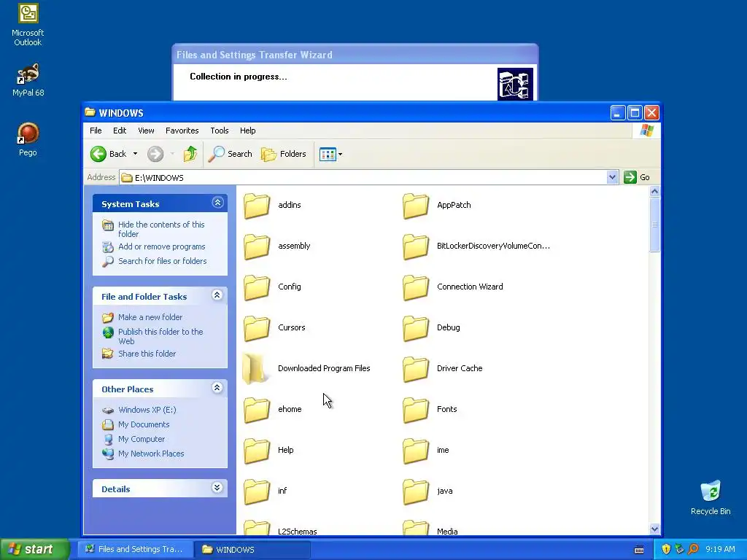Open the Help menu
The width and height of the screenshot is (747, 560).
tap(248, 131)
